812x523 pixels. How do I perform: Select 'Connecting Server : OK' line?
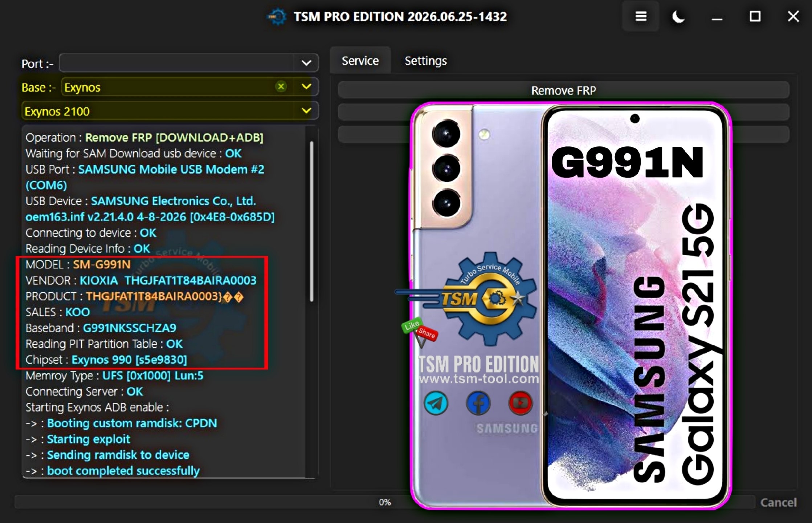tap(84, 392)
